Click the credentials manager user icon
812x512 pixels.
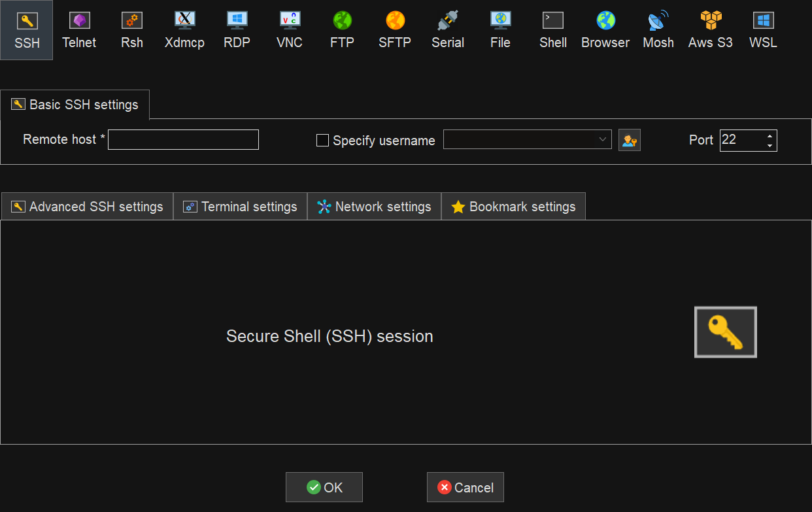tap(630, 140)
